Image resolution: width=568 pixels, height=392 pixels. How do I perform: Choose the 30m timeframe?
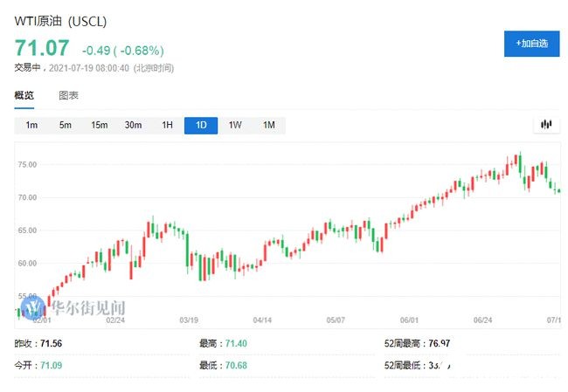133,126
